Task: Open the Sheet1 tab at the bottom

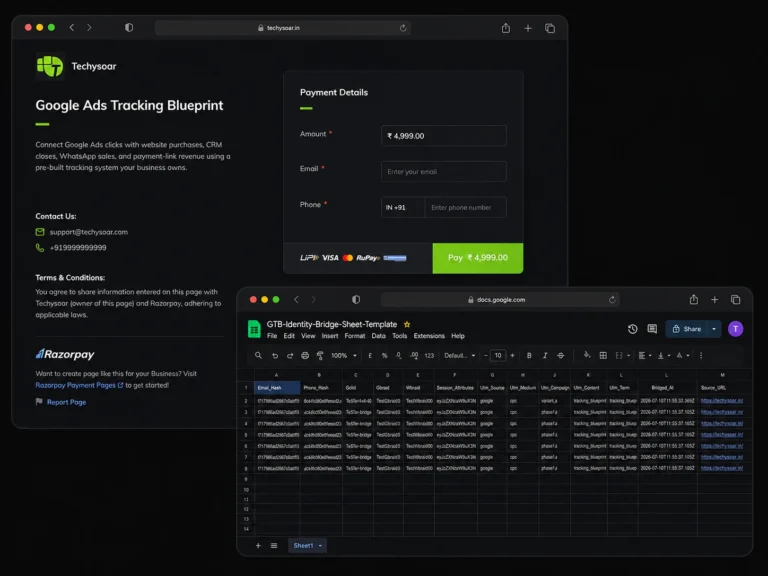Action: (x=307, y=546)
